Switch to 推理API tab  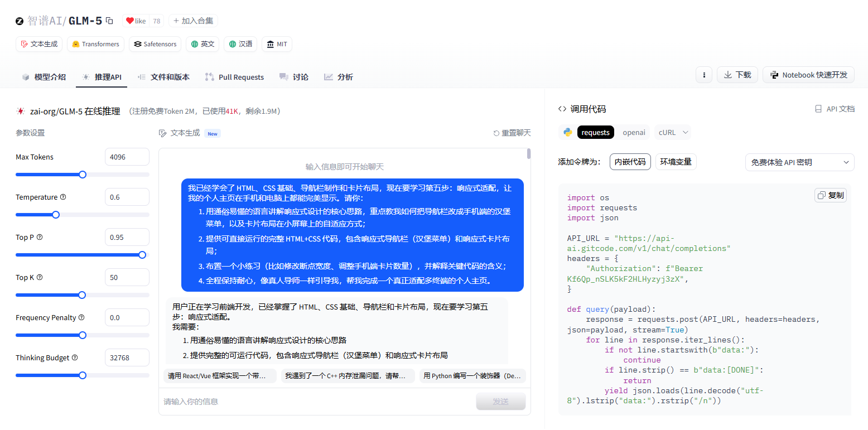tap(102, 77)
